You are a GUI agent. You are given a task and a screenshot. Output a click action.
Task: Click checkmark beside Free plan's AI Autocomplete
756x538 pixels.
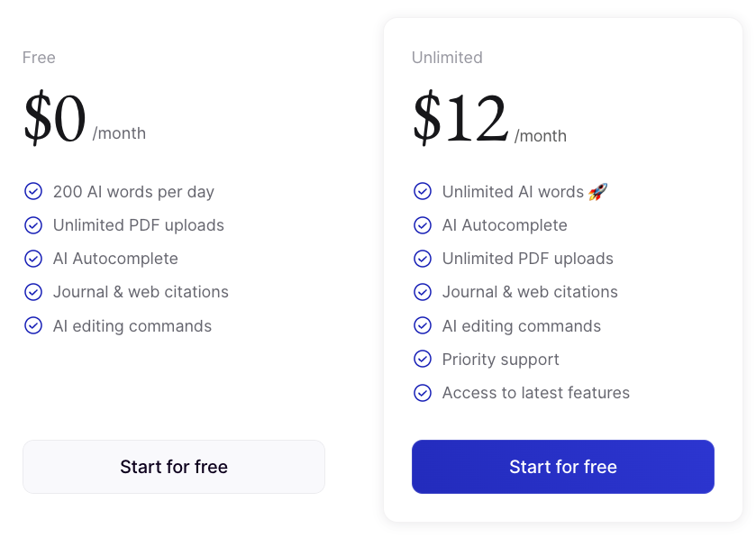[33, 259]
